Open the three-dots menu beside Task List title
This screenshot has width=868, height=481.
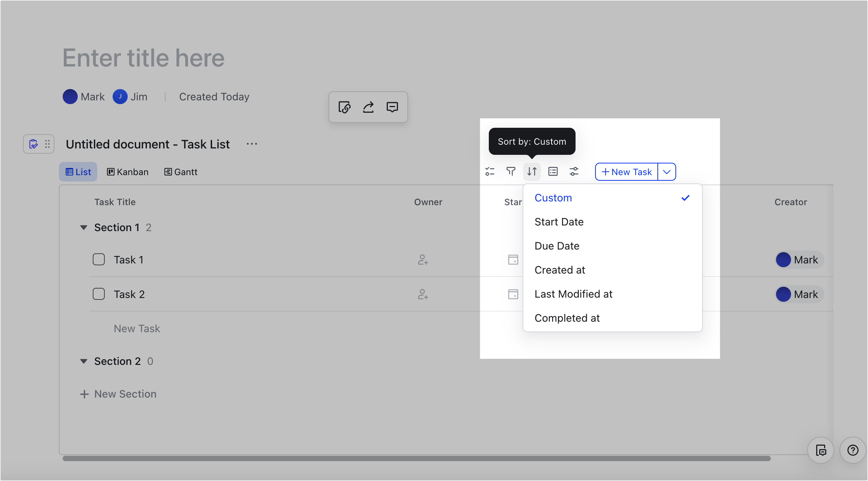point(252,144)
